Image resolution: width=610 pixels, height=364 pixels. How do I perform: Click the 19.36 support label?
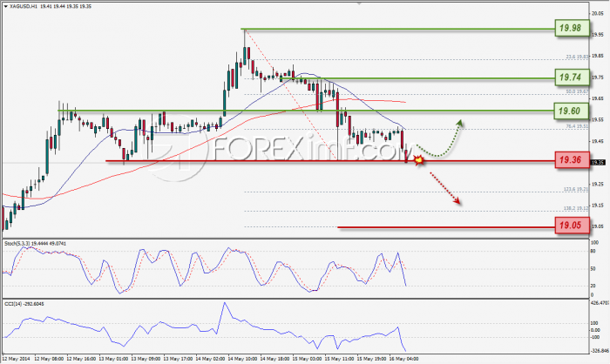573,160
